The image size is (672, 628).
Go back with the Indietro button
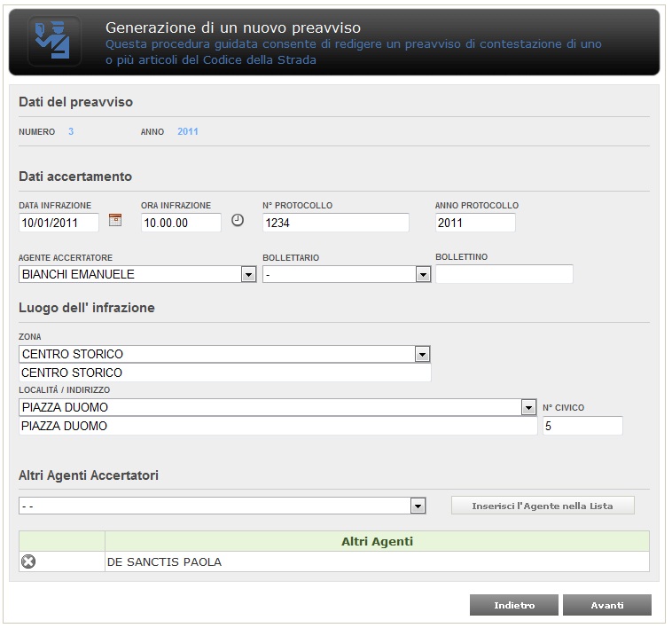point(514,605)
